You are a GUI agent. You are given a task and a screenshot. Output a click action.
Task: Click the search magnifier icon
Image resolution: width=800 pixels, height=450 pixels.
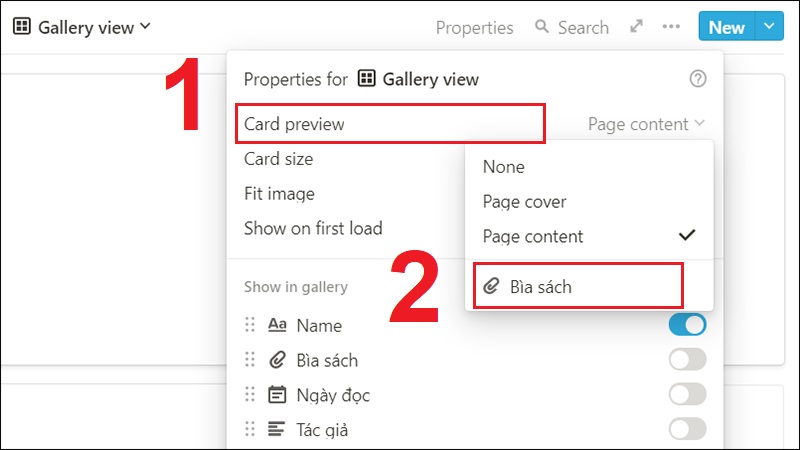pyautogui.click(x=542, y=27)
